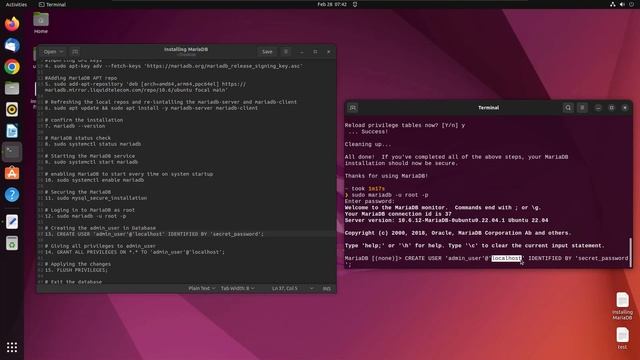Select the test file on desktop
Image resolution: width=640 pixels, height=360 pixels.
coord(622,338)
